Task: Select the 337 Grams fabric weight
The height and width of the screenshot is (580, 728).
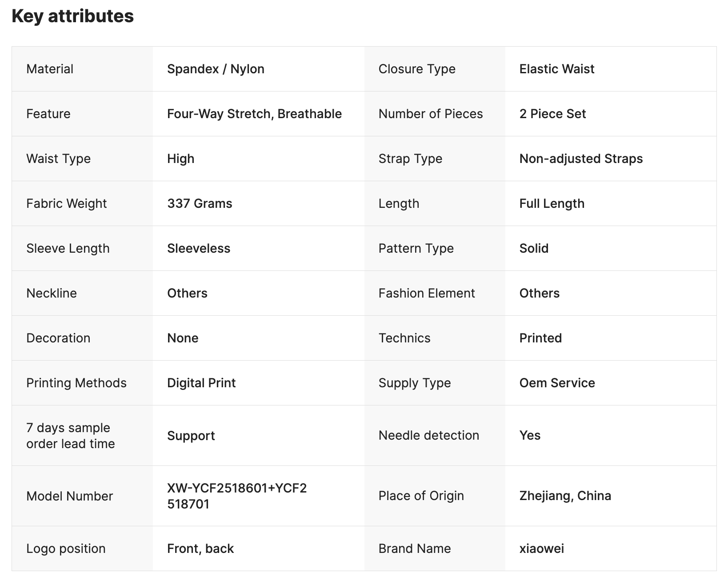Action: pyautogui.click(x=200, y=203)
